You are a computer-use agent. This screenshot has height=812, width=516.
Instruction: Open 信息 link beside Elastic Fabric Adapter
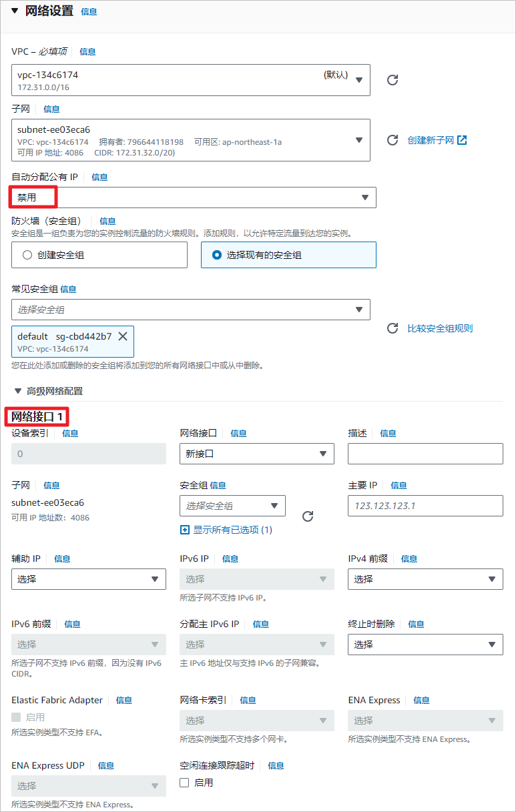(x=124, y=700)
